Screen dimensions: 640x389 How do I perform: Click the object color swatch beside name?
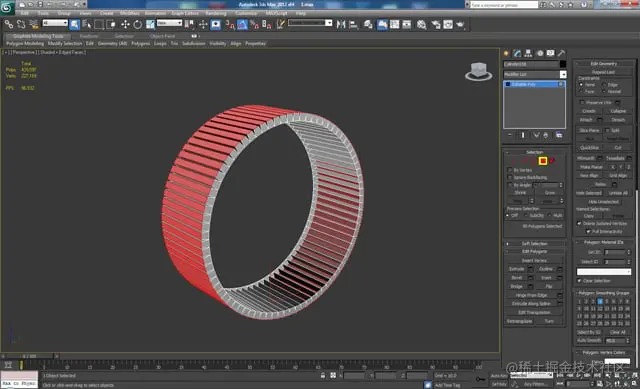point(563,64)
